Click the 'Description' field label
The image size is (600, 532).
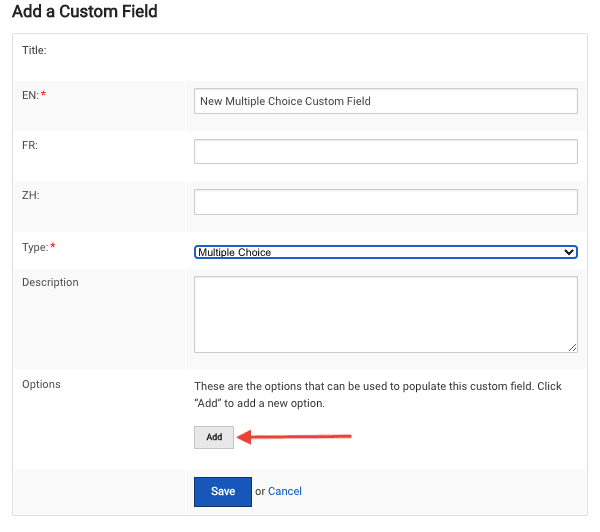(x=50, y=282)
